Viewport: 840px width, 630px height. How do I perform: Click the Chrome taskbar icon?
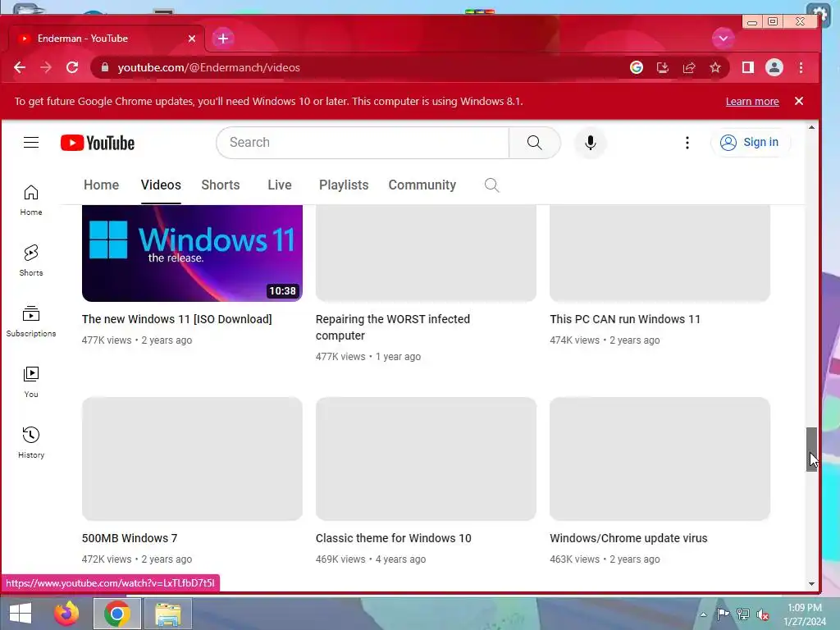coord(116,614)
